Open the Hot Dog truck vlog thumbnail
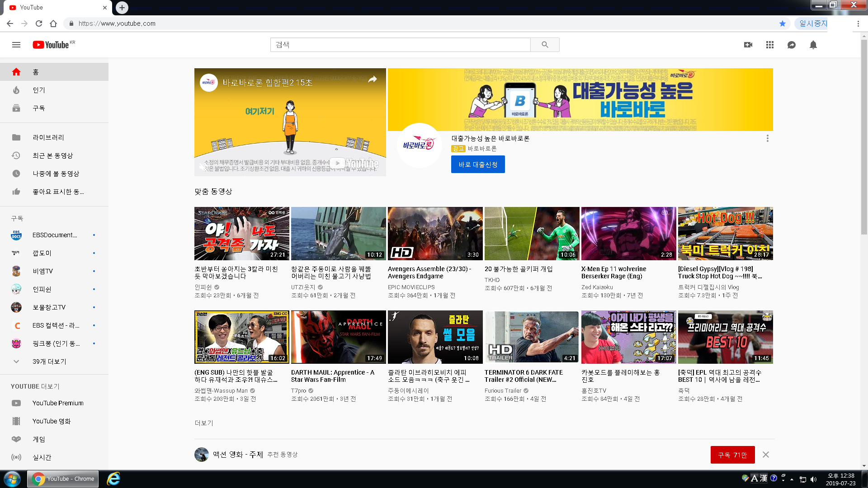This screenshot has width=868, height=488. click(x=726, y=234)
